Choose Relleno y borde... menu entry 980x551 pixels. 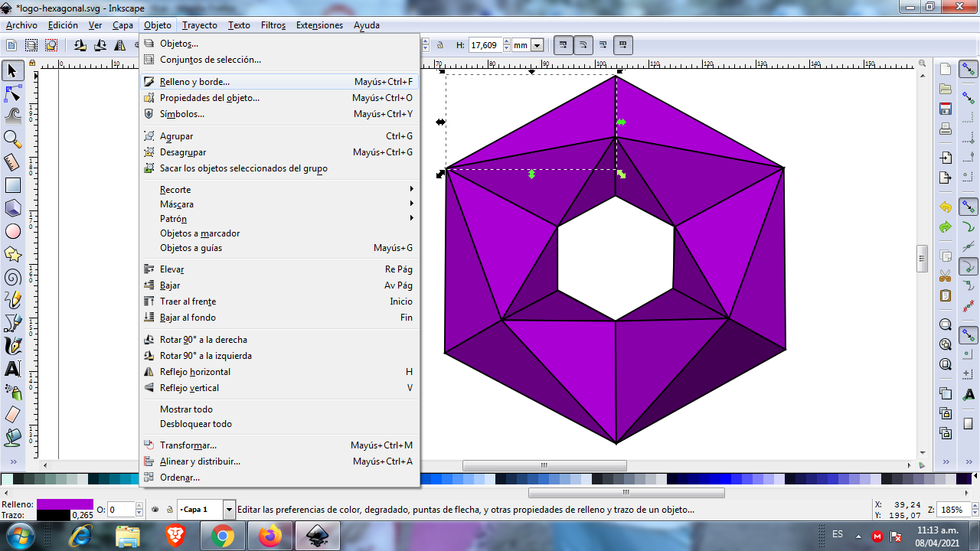tap(279, 82)
